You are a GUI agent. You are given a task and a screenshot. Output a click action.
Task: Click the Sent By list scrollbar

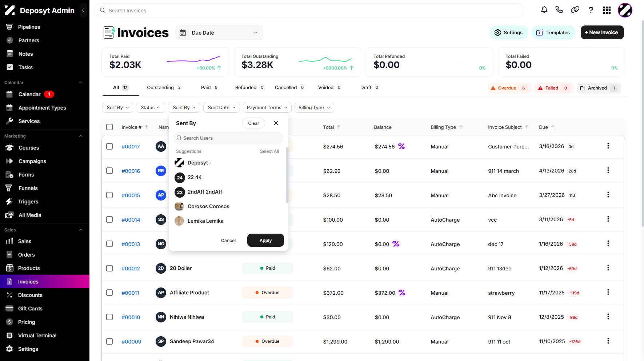(287, 175)
